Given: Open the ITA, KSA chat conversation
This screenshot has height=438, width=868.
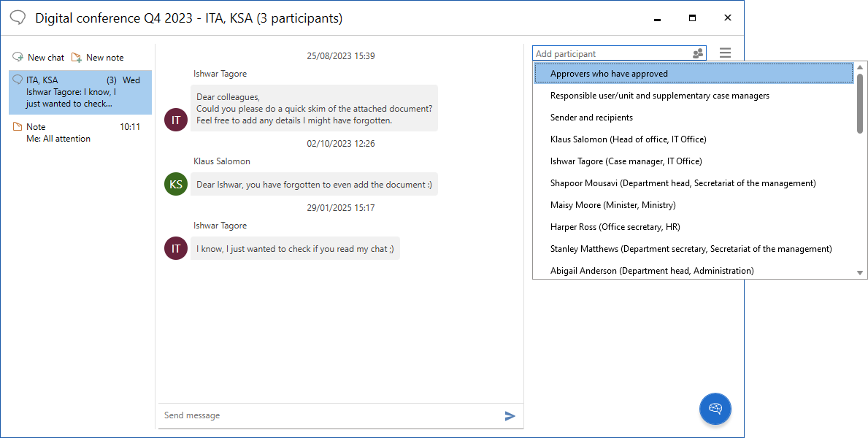Looking at the screenshot, I should coord(80,92).
